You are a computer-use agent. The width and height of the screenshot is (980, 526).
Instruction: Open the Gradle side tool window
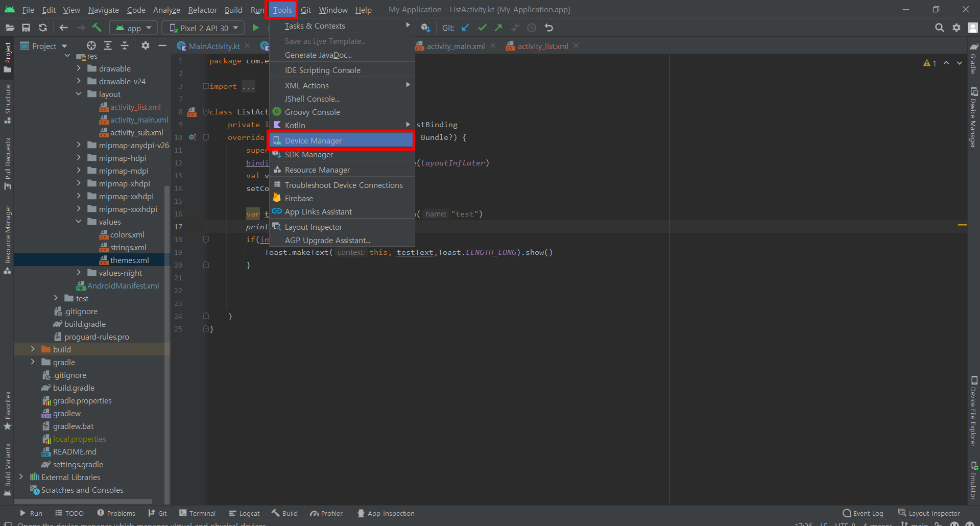pos(974,58)
